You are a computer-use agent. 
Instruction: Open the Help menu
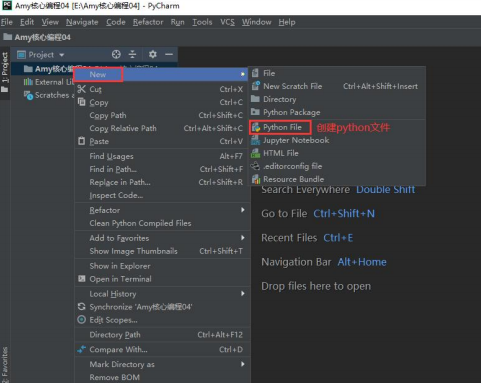(x=287, y=22)
